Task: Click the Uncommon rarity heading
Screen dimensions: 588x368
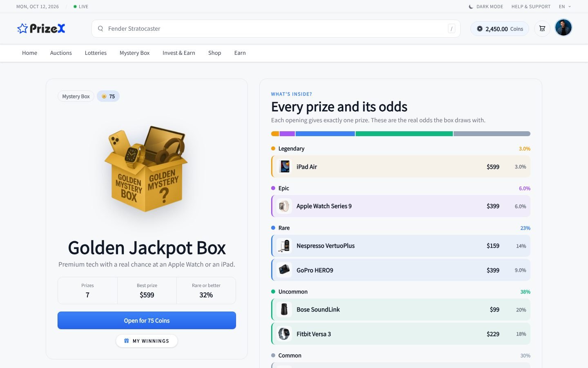Action: click(x=293, y=292)
